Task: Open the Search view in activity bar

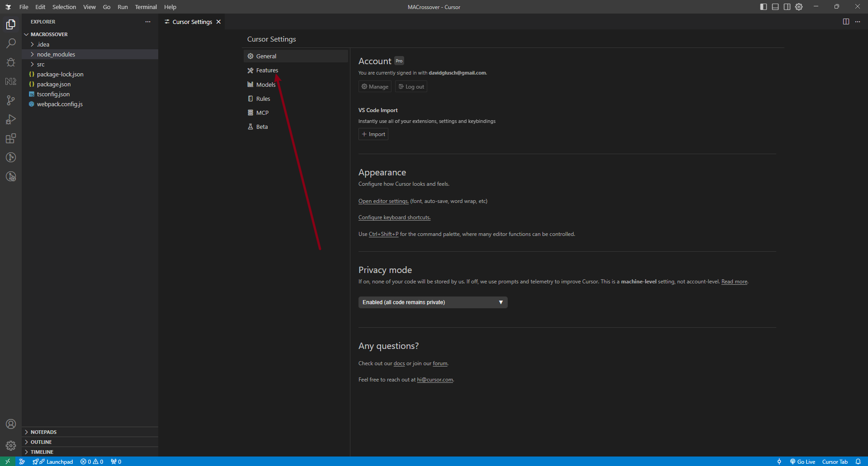Action: [11, 43]
